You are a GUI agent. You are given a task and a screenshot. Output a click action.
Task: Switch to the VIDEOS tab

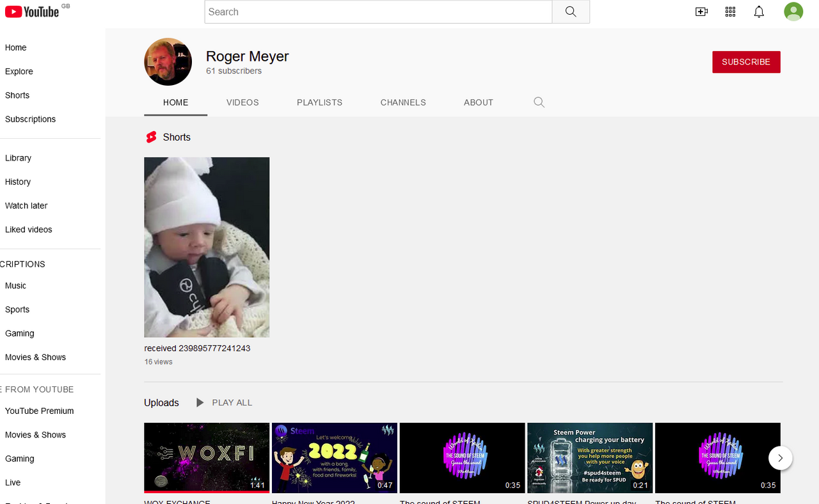[x=243, y=102]
